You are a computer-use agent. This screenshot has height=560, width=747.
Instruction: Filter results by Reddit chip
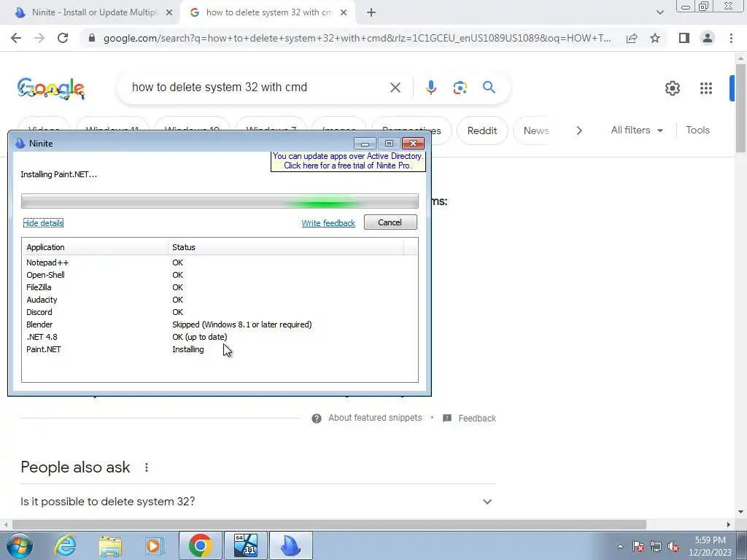[x=482, y=131]
